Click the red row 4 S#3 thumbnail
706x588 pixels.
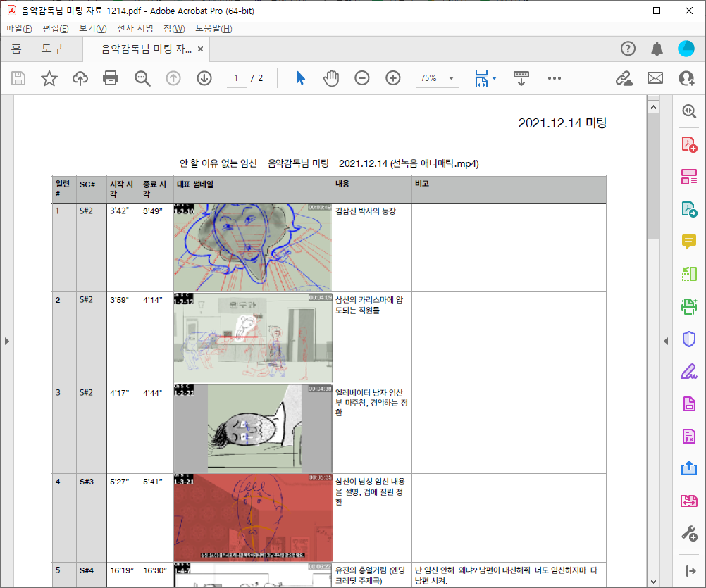pyautogui.click(x=253, y=518)
